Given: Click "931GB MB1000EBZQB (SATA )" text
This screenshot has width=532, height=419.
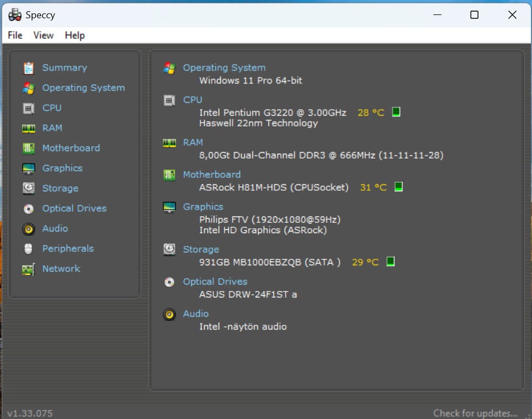Looking at the screenshot, I should pyautogui.click(x=270, y=262).
